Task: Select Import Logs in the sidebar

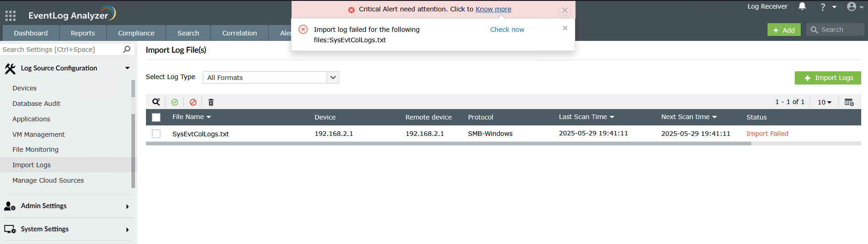Action: [x=31, y=165]
